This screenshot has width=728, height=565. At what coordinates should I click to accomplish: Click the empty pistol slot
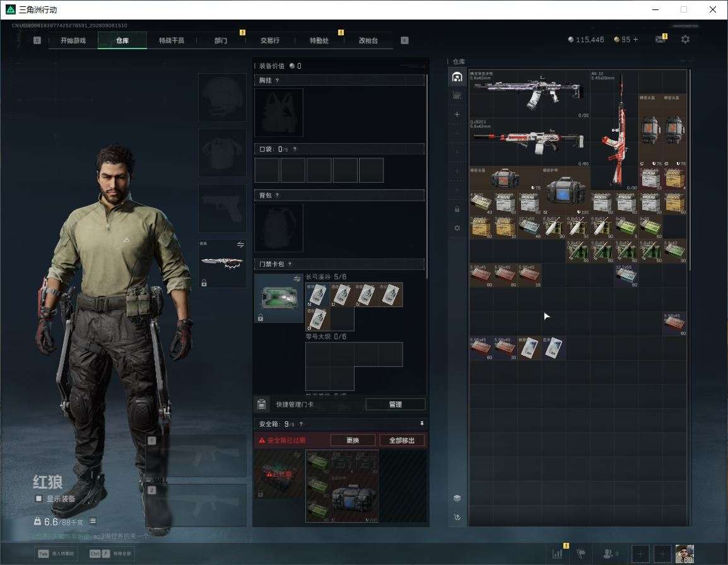pos(223,208)
